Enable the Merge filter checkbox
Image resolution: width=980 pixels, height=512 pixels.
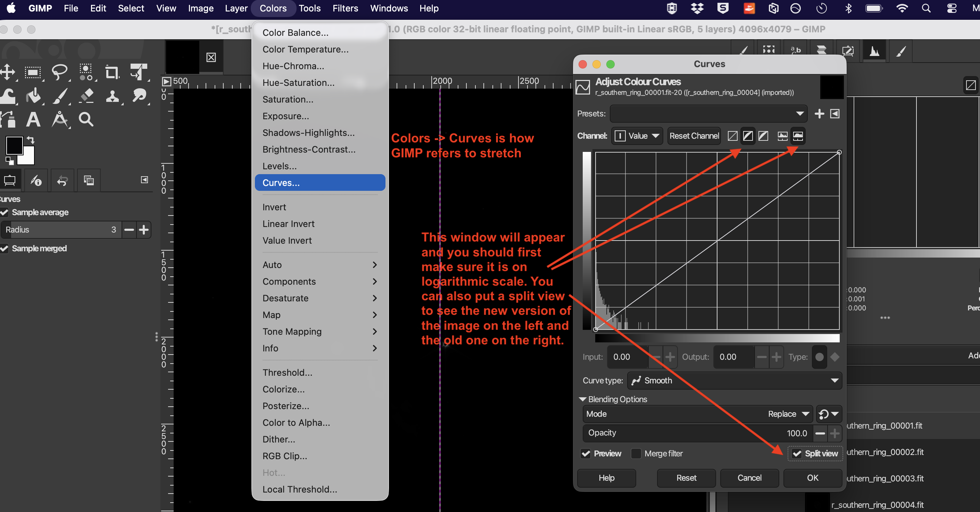click(636, 453)
